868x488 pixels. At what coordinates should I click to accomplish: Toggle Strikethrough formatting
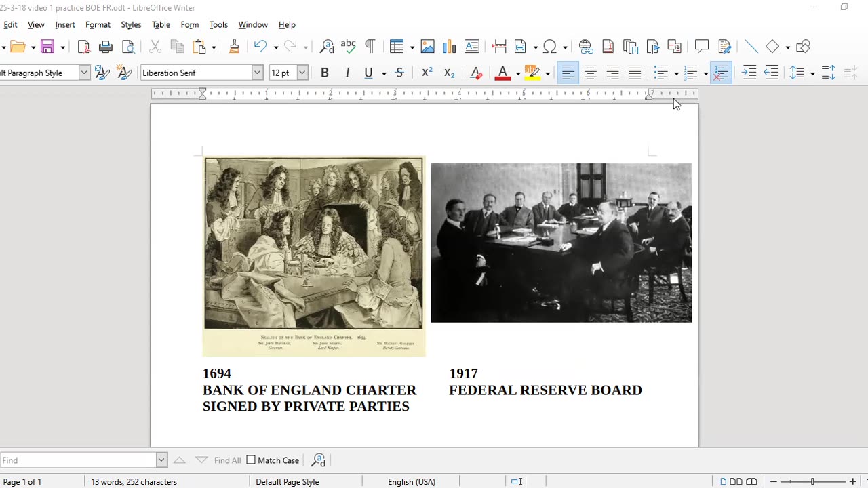pos(399,73)
